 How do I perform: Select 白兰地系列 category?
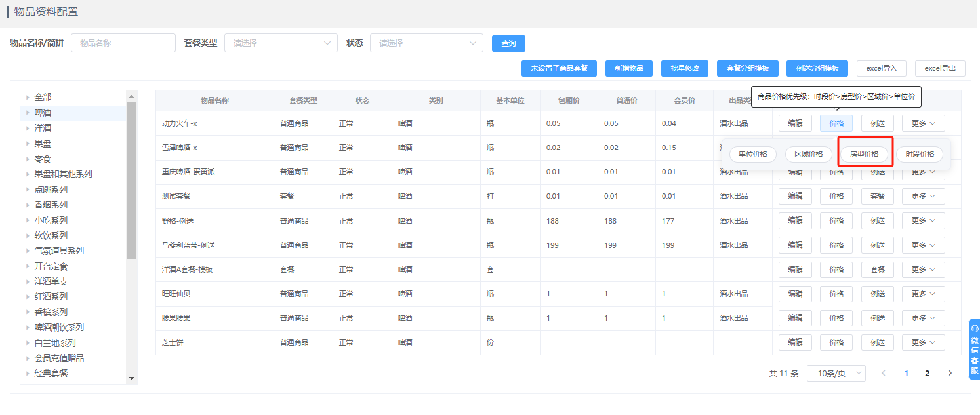(55, 343)
